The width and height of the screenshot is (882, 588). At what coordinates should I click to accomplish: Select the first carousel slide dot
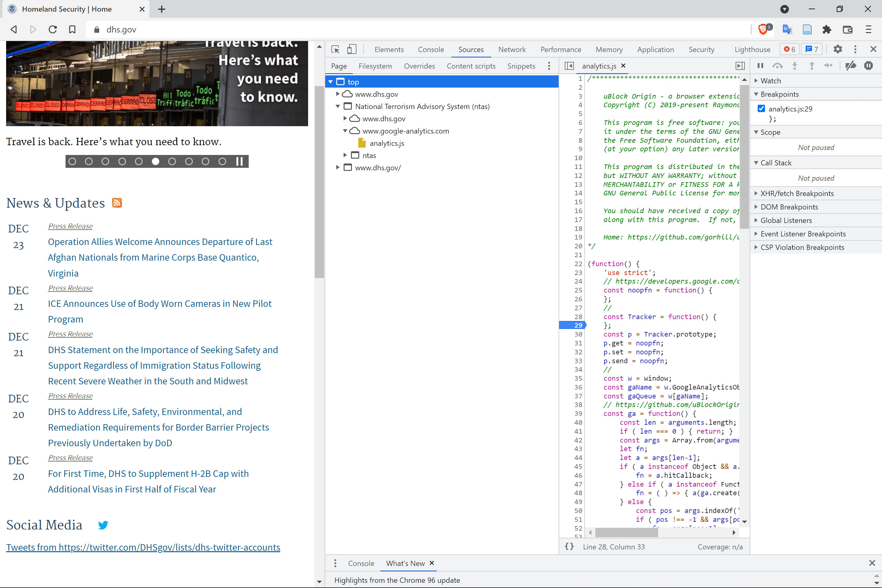click(x=72, y=162)
